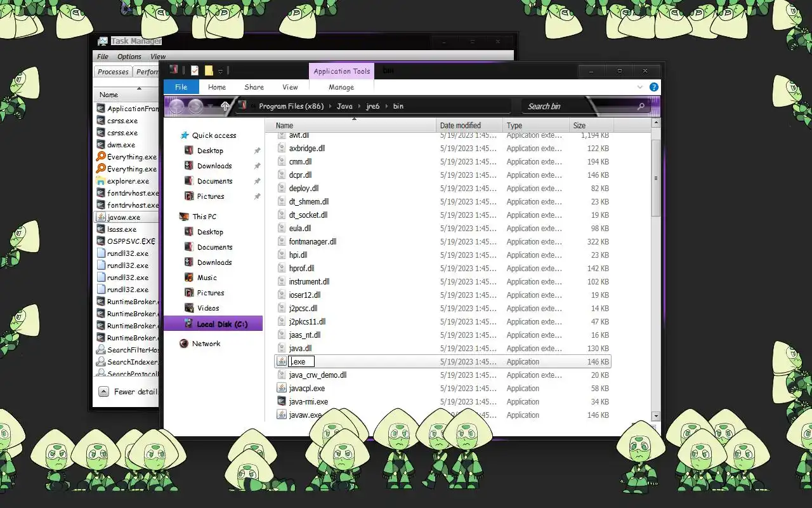The width and height of the screenshot is (812, 508).
Task: Click the Local Disk (C:) drive icon
Action: click(188, 324)
